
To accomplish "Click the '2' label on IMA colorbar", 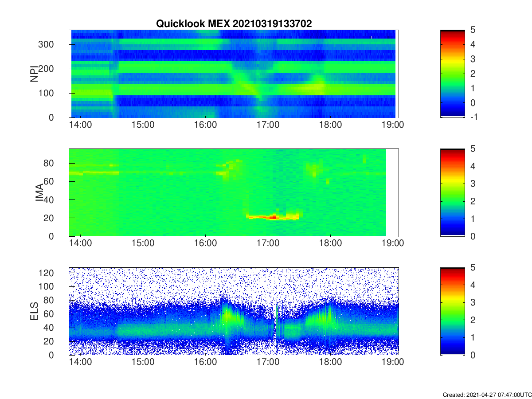I will [x=473, y=201].
